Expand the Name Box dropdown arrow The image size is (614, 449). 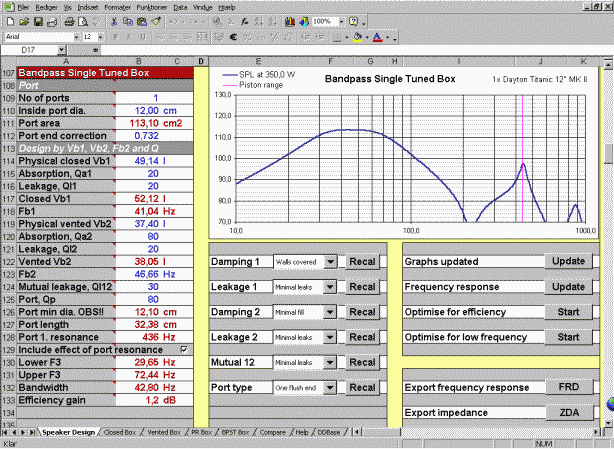coord(61,50)
